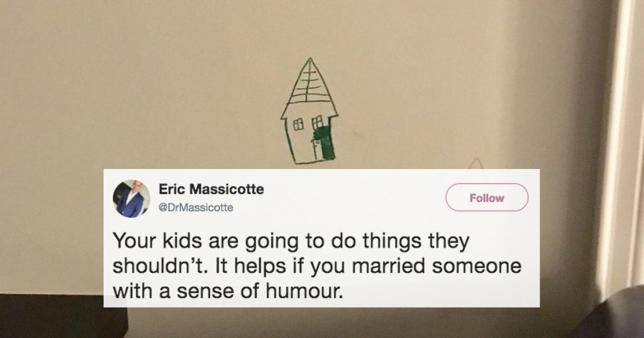
Task: Click the faint smudge right of the house drawing
Action: (x=355, y=134)
